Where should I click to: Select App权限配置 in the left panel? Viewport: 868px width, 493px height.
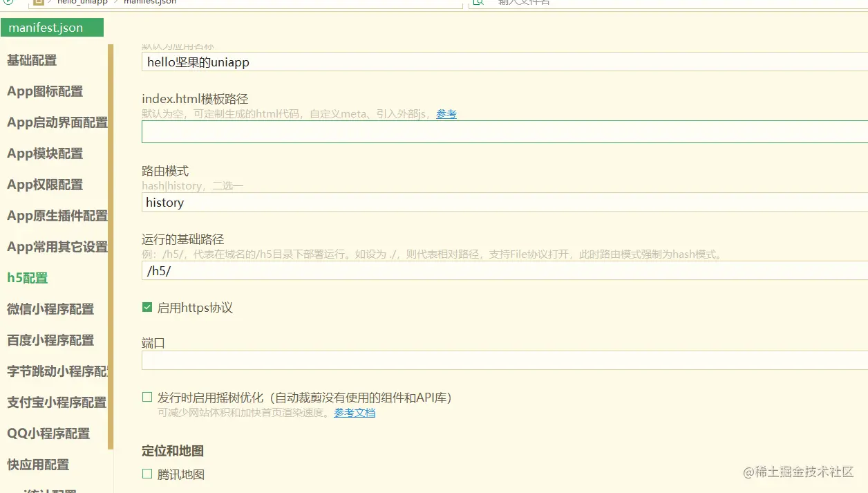pyautogui.click(x=44, y=185)
